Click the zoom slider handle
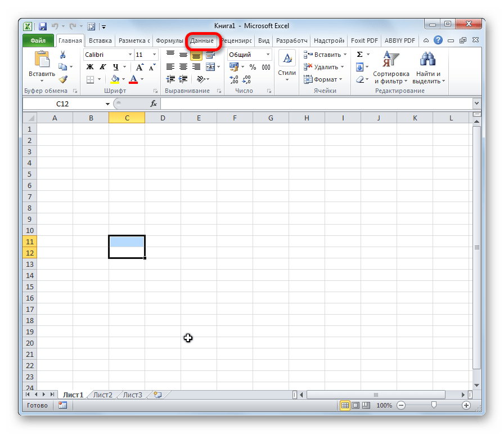This screenshot has width=504, height=434. coord(434,405)
